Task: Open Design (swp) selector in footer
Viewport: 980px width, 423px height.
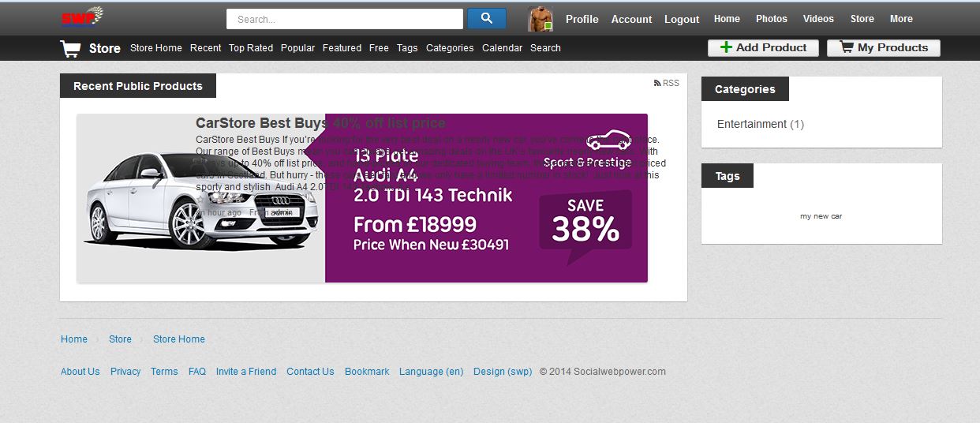Action: 503,372
